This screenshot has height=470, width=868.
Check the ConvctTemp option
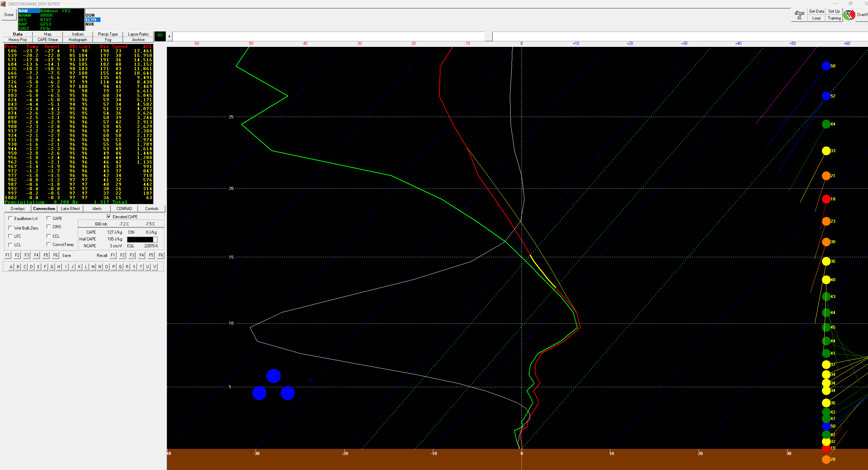[x=49, y=244]
